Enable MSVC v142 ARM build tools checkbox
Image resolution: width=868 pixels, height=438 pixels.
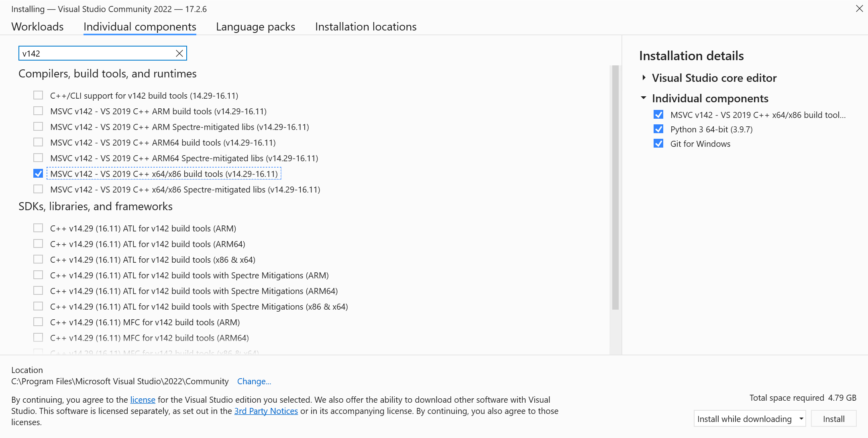tap(38, 111)
